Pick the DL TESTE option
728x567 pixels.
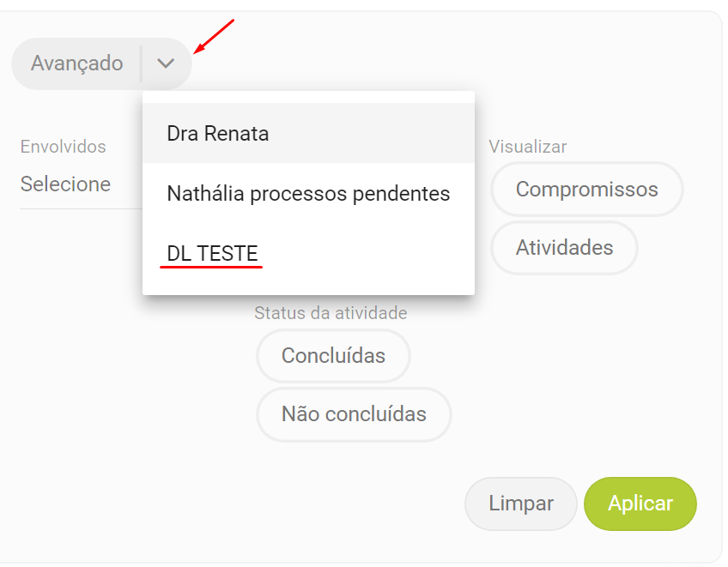point(213,253)
